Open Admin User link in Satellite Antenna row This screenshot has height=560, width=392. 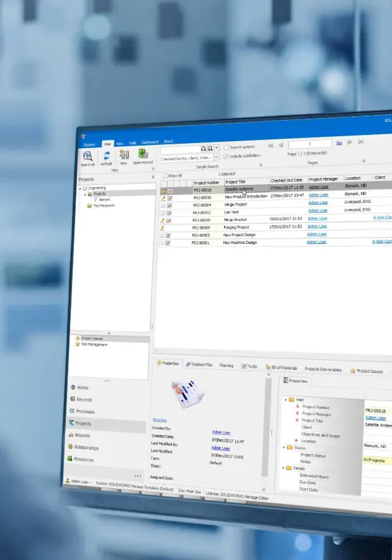319,187
